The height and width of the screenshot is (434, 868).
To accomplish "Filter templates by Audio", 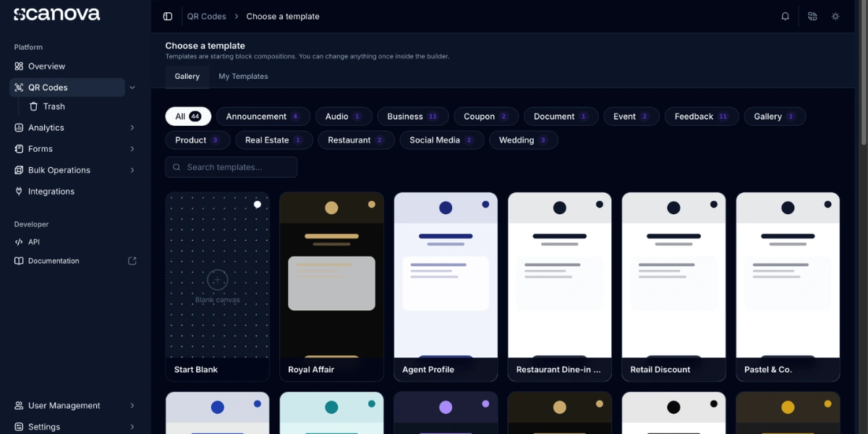I will coord(344,116).
